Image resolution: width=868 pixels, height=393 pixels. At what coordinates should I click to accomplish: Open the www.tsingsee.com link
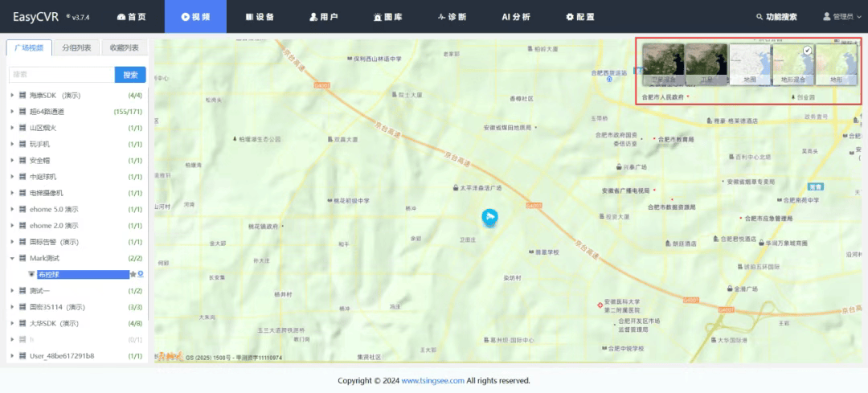(x=433, y=381)
